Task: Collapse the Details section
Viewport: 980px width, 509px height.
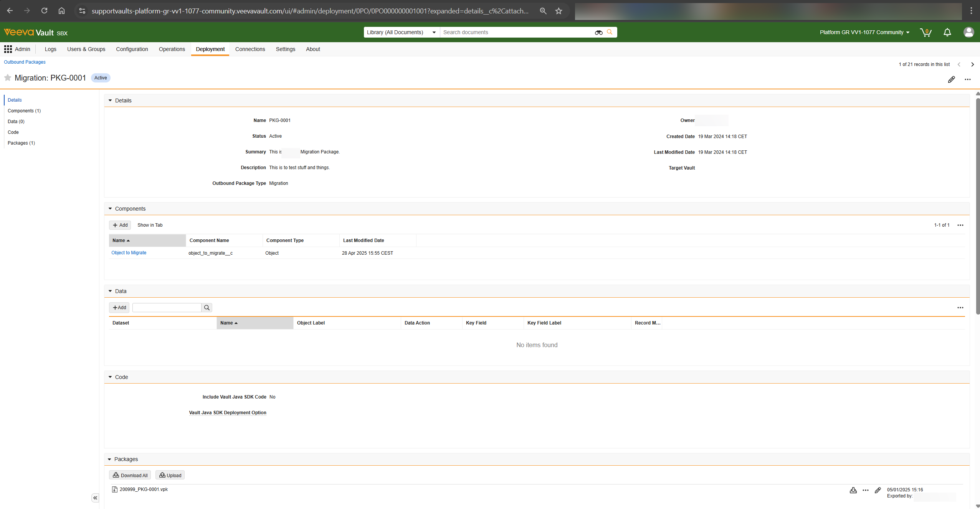Action: point(110,100)
